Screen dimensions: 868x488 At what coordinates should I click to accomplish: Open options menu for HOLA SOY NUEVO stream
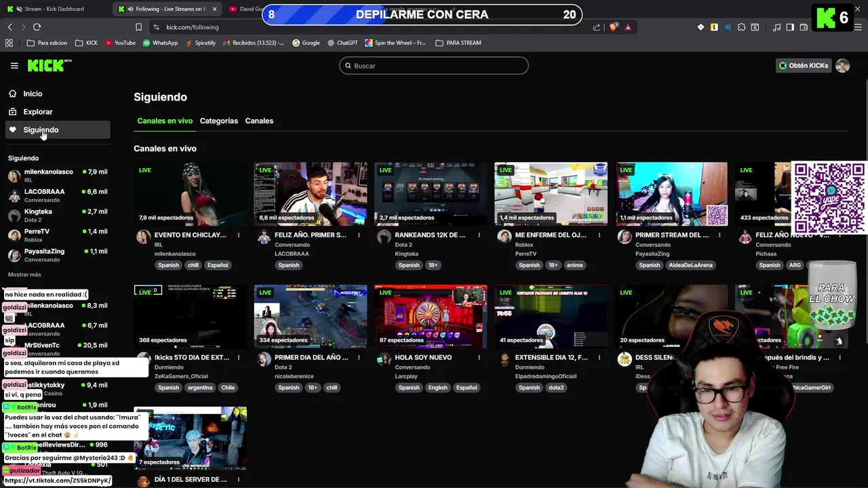pos(479,357)
